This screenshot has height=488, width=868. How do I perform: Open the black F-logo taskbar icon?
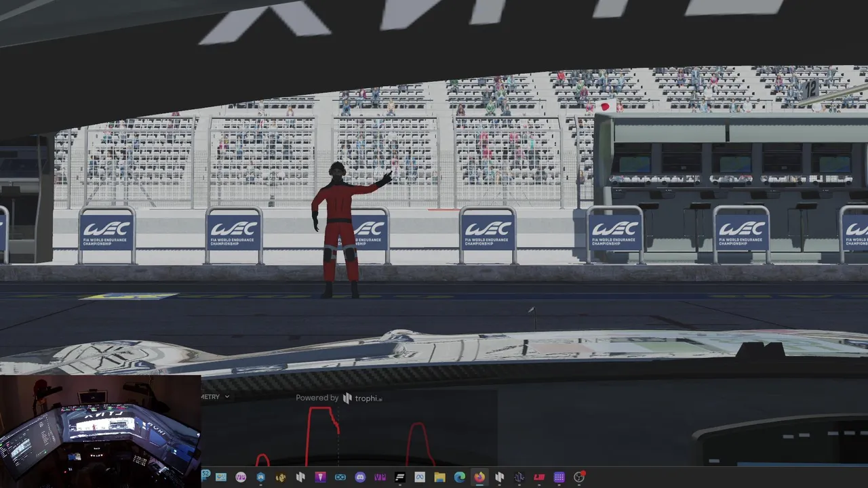point(399,477)
